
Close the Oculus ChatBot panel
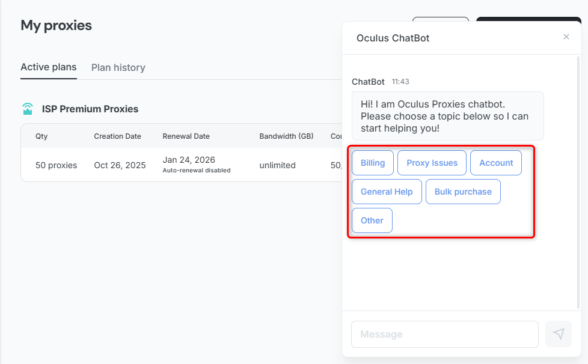click(x=566, y=37)
